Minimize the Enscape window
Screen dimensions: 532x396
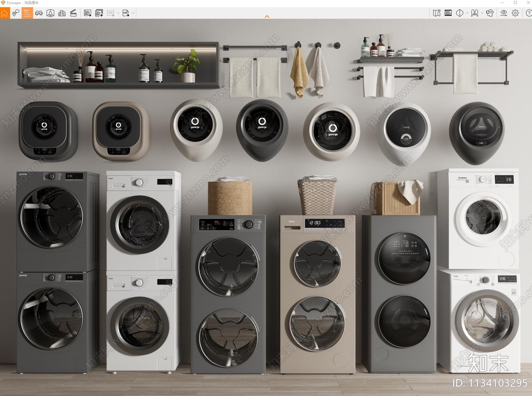tap(502, 3)
